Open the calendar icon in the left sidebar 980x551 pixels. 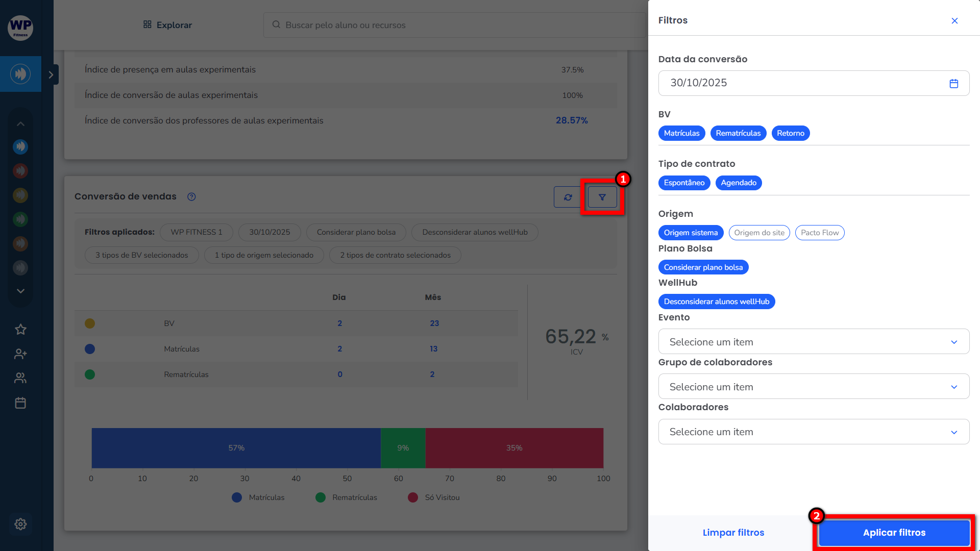(20, 403)
